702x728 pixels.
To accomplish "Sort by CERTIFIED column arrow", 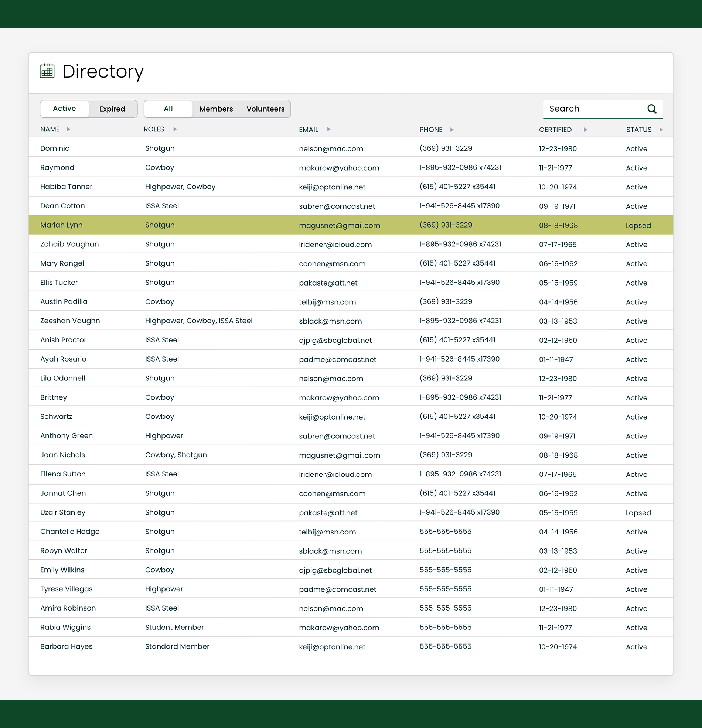I will pyautogui.click(x=585, y=130).
